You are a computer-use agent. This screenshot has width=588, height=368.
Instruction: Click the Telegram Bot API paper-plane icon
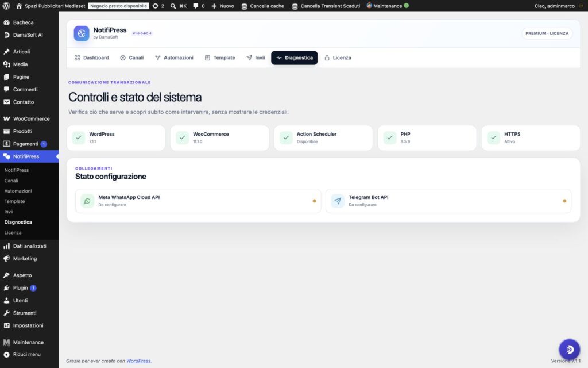pos(338,201)
